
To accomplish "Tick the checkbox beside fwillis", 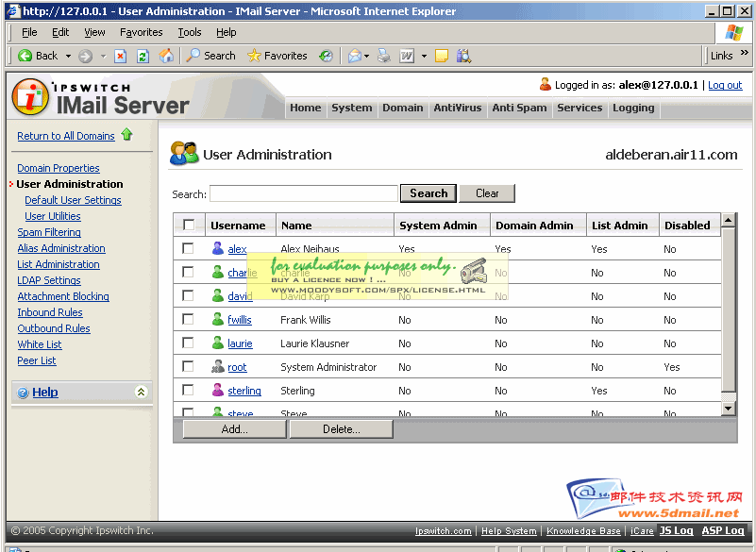I will tap(189, 320).
